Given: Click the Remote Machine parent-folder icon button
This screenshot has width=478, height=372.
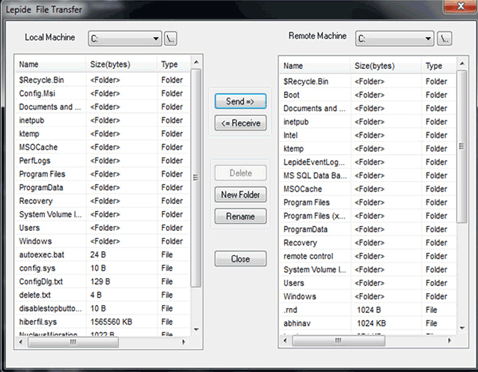Looking at the screenshot, I should click(444, 39).
